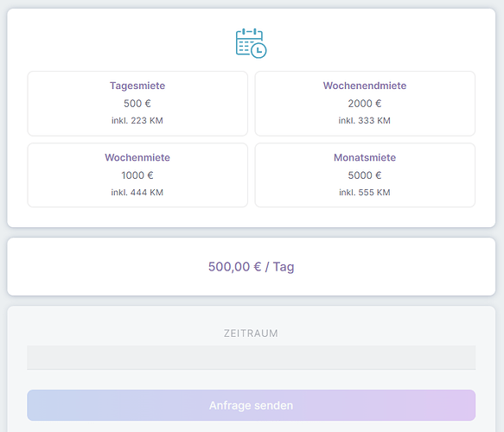
Task: Click the Monatsmiete heading
Action: pyautogui.click(x=365, y=157)
